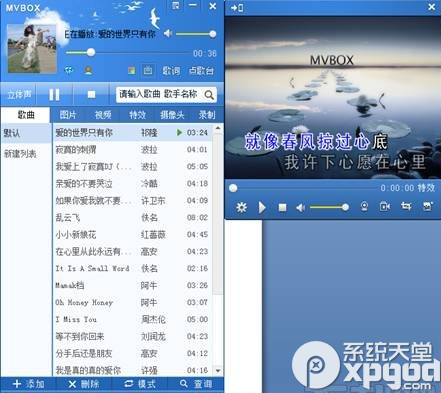The image size is (441, 393).
Task: Click the dock icon in the video window title bar
Action: 237,7
